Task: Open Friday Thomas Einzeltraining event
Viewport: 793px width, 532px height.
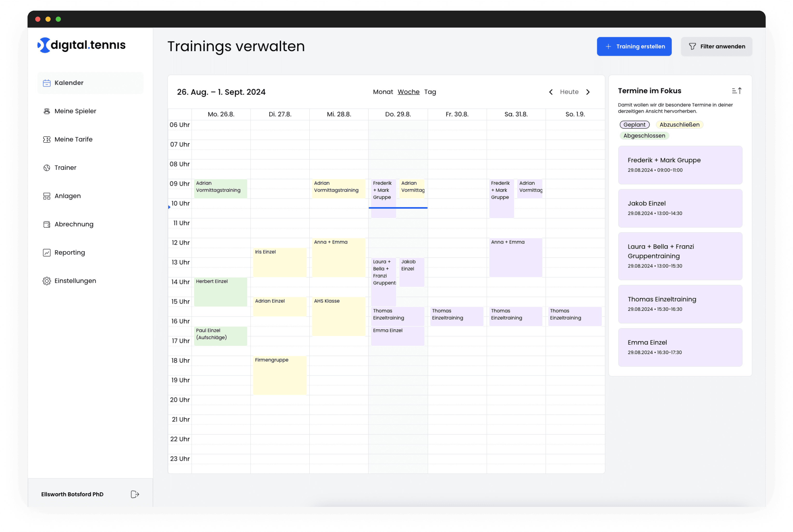Action: tap(457, 316)
